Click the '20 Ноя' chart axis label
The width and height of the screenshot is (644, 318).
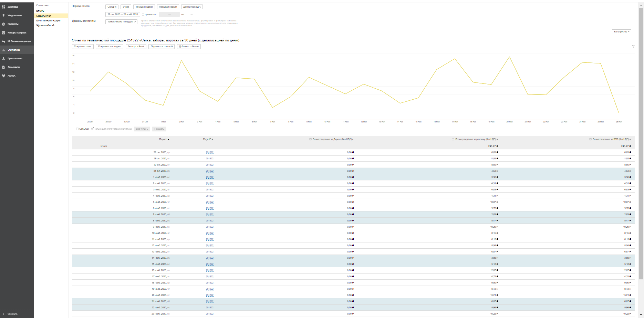509,122
